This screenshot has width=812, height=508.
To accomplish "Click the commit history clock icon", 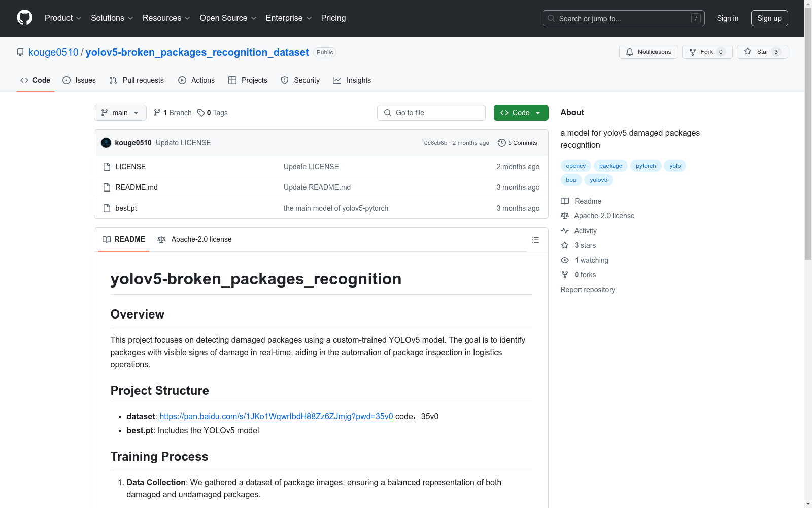I will pyautogui.click(x=502, y=143).
